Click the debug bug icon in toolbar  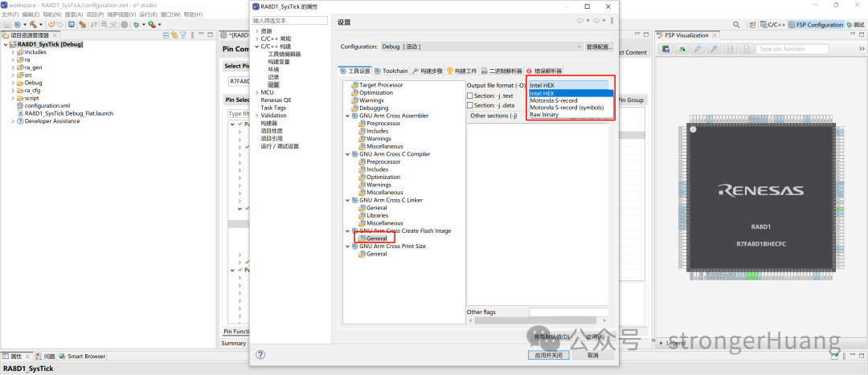[135, 25]
